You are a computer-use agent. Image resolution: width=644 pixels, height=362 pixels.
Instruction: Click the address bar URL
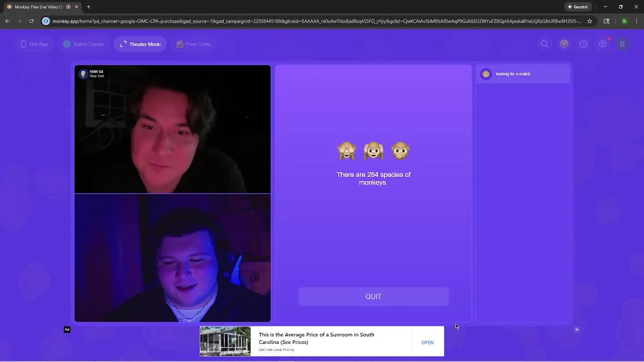tap(317, 21)
